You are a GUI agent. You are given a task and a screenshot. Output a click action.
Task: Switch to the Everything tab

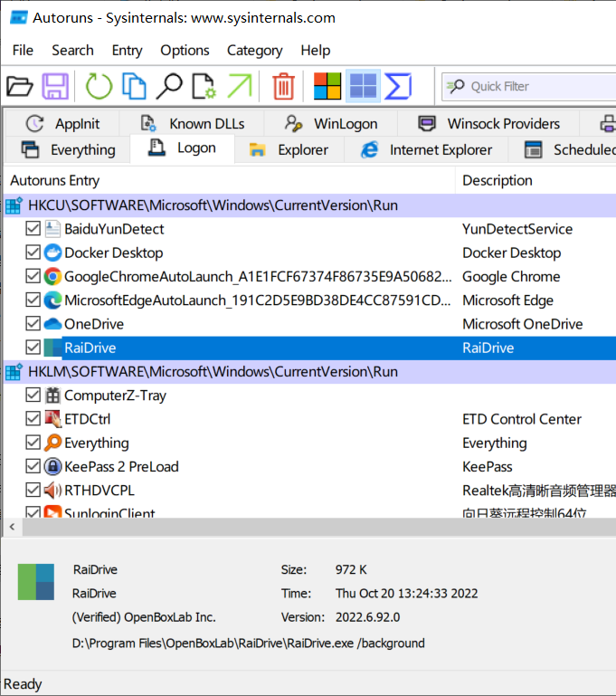coord(68,150)
